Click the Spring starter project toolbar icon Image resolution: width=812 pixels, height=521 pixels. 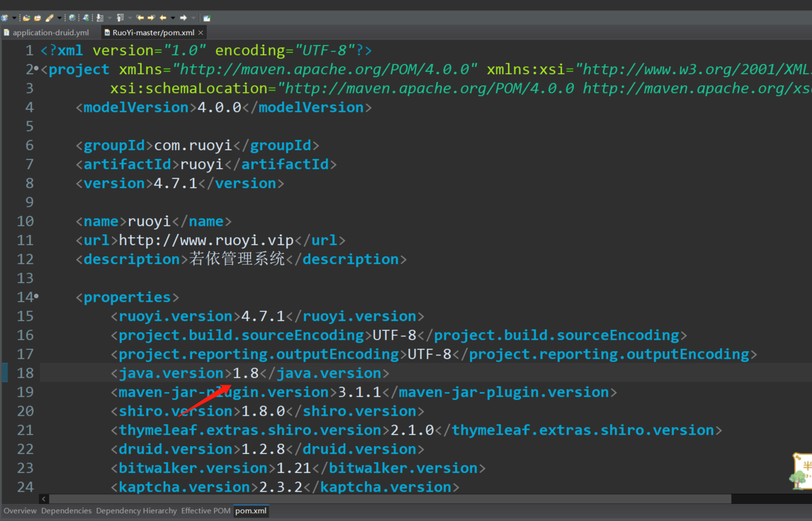(4, 18)
